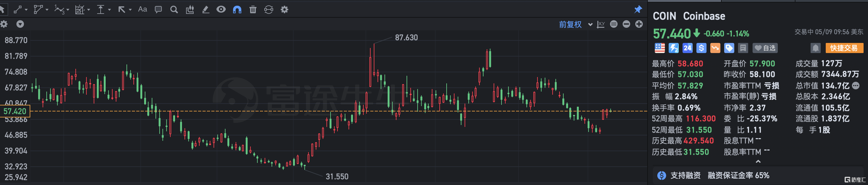Expand the measure tool options arrow
This screenshot has height=185, width=868.
tap(109, 10)
